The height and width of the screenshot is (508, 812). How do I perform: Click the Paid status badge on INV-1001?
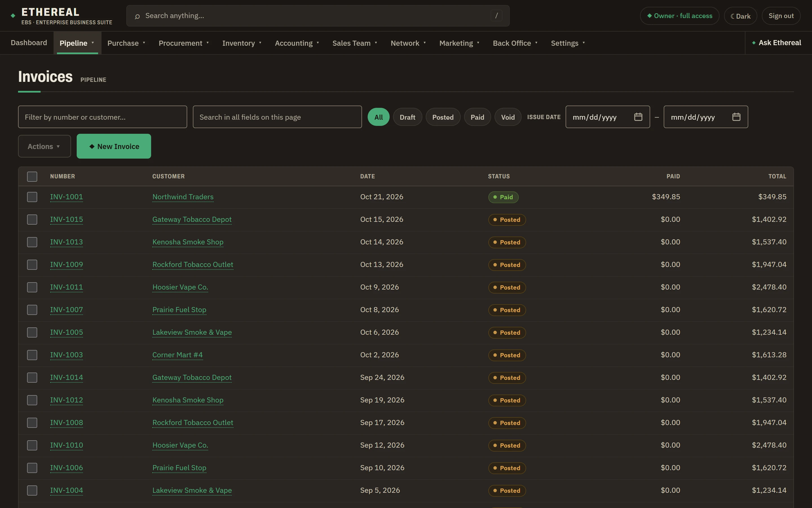tap(503, 197)
